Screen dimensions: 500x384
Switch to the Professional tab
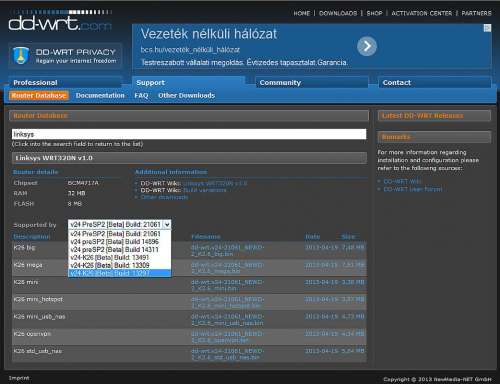65,82
